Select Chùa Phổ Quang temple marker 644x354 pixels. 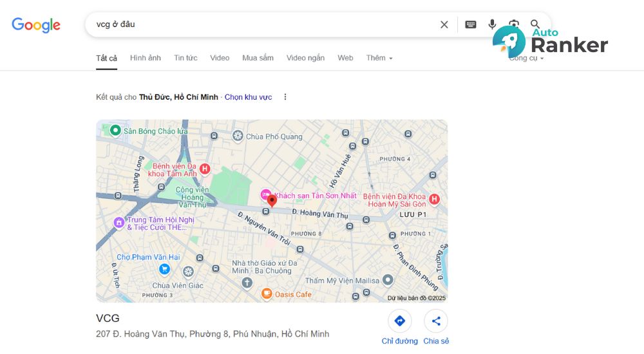tap(238, 136)
